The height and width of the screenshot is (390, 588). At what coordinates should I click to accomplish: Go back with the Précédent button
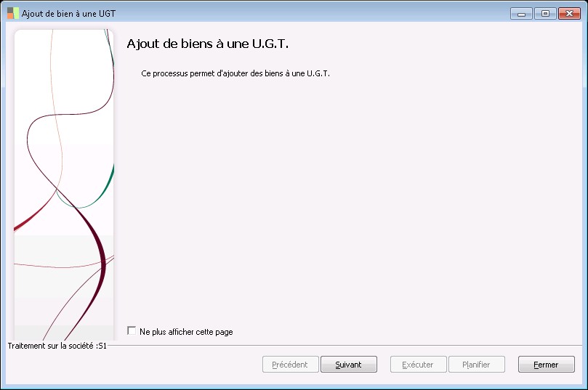coord(290,364)
